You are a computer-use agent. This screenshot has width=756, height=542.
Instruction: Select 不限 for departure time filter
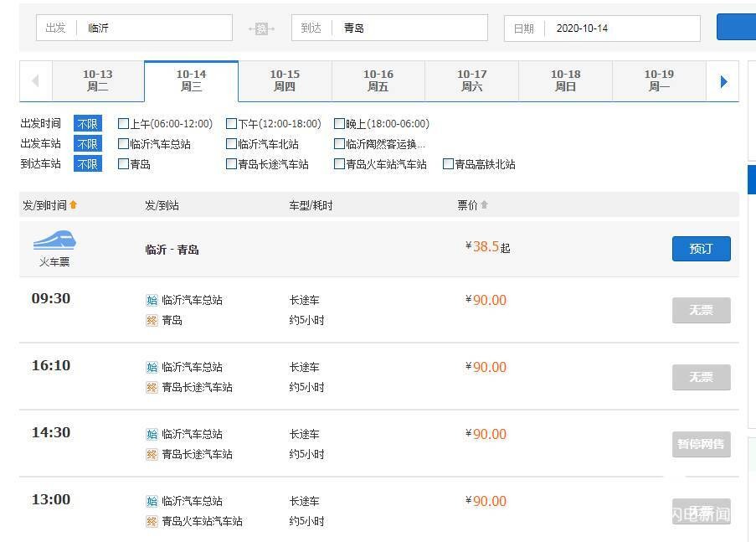click(88, 124)
